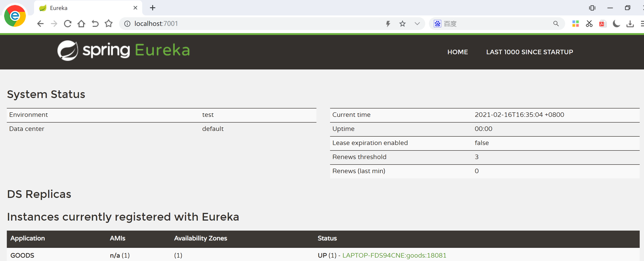This screenshot has height=261, width=644.
Task: Click the lightning speed mode icon
Action: 388,24
